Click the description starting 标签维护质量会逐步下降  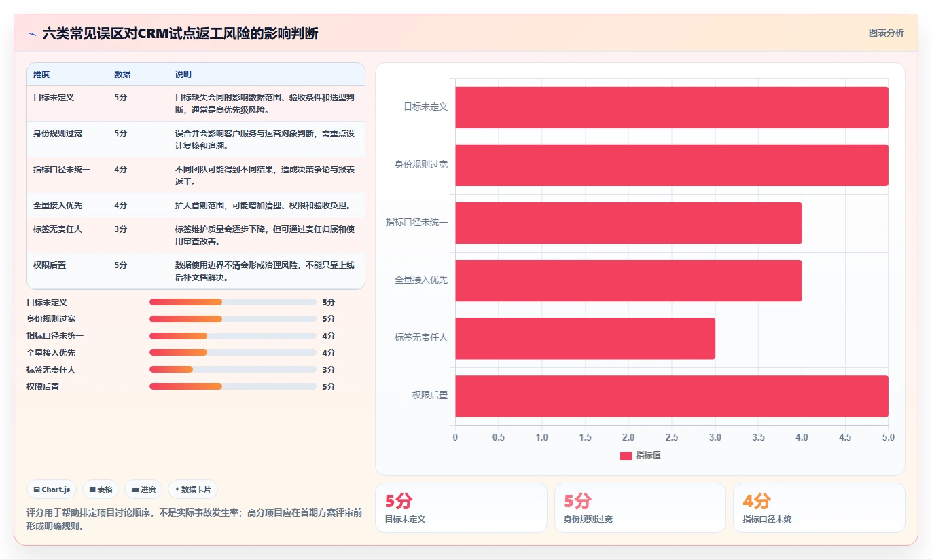(265, 235)
